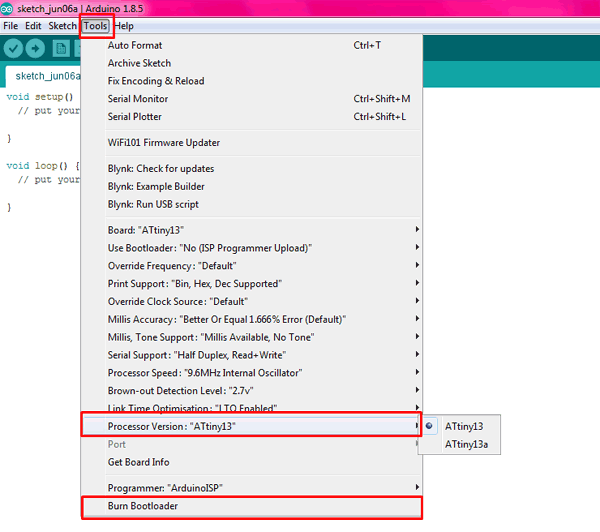Click Burn Bootloader
This screenshot has width=600, height=532.
point(252,506)
